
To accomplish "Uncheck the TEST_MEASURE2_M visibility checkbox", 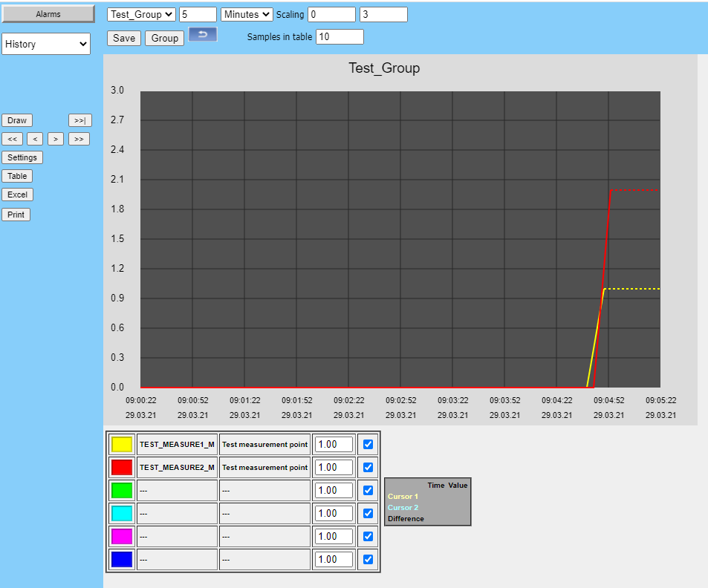I will (x=368, y=468).
